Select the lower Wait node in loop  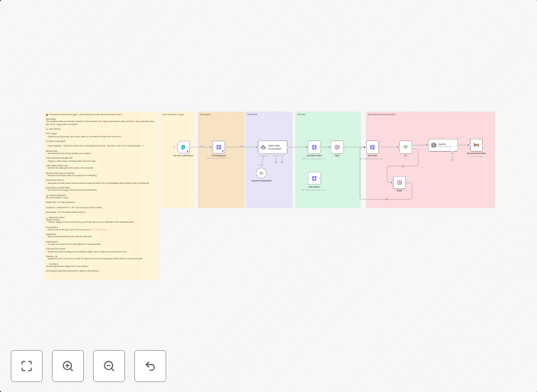(399, 182)
